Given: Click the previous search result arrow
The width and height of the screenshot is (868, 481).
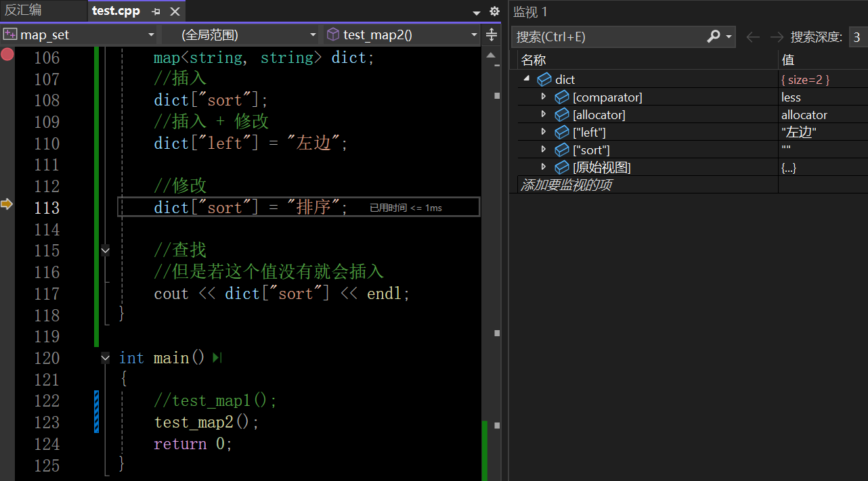Looking at the screenshot, I should pyautogui.click(x=752, y=37).
